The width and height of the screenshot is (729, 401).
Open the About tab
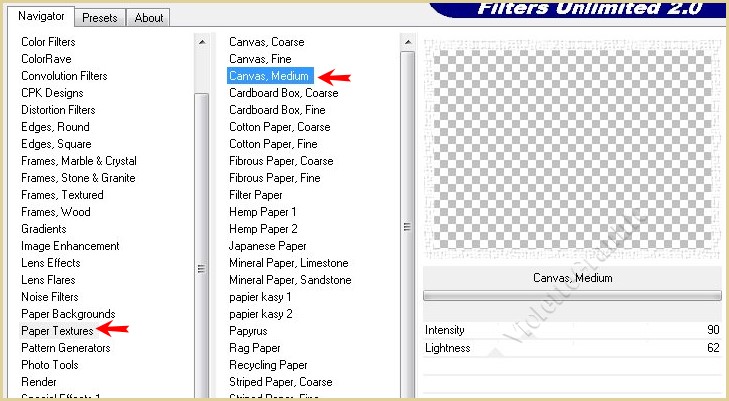[x=149, y=17]
